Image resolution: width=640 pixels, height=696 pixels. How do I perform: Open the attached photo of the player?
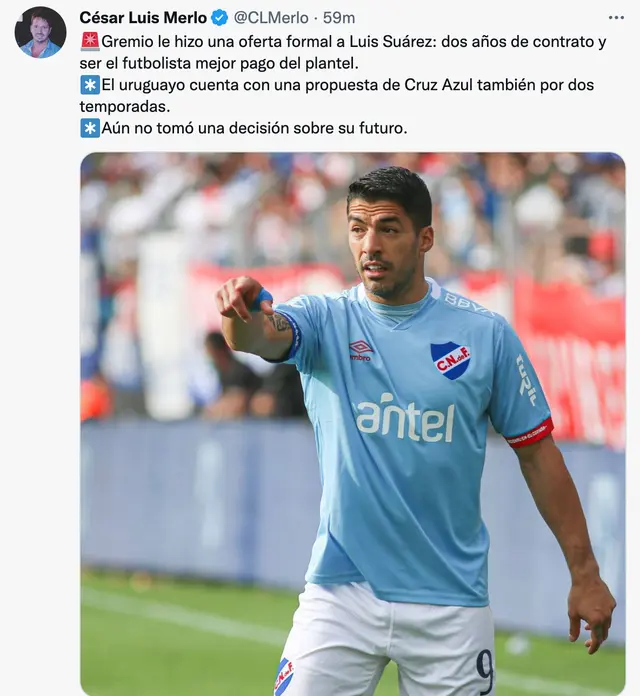tap(353, 424)
